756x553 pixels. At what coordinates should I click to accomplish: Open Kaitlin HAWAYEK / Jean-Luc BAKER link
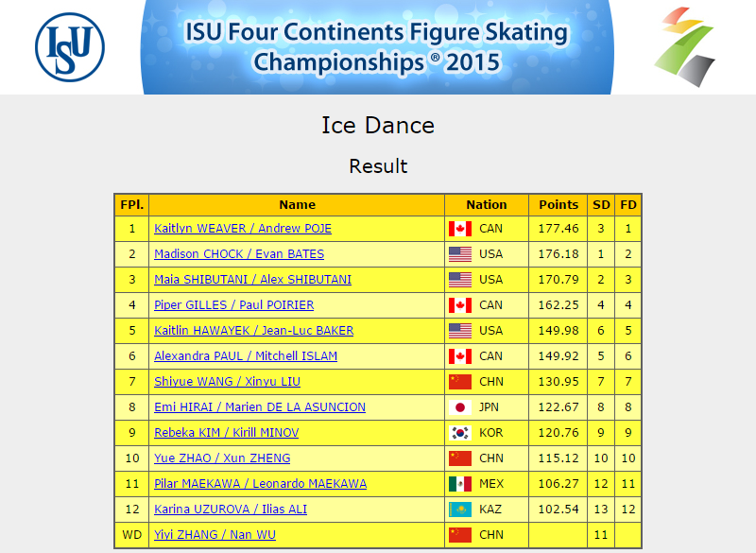(x=253, y=331)
